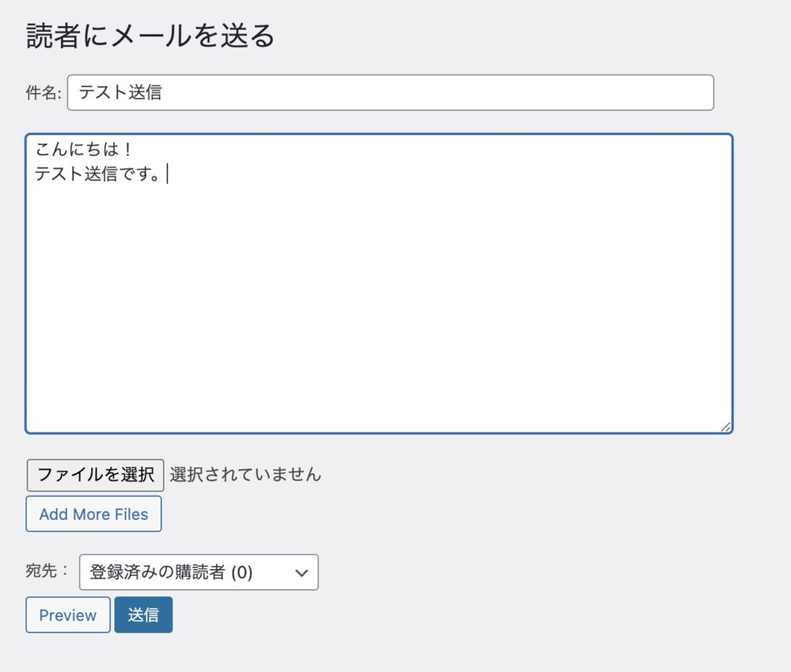
Task: Focus the 件名 subject input field
Action: (x=390, y=93)
